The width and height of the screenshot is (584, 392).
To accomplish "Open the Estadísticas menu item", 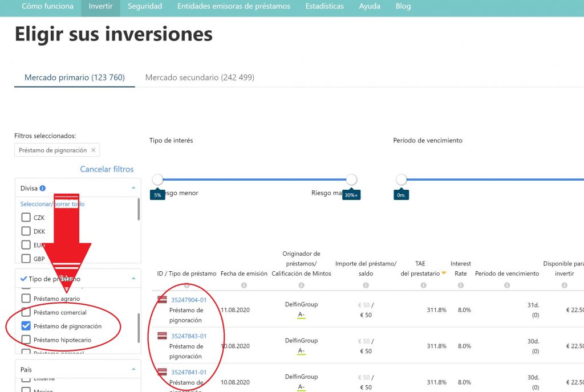I will 324,6.
